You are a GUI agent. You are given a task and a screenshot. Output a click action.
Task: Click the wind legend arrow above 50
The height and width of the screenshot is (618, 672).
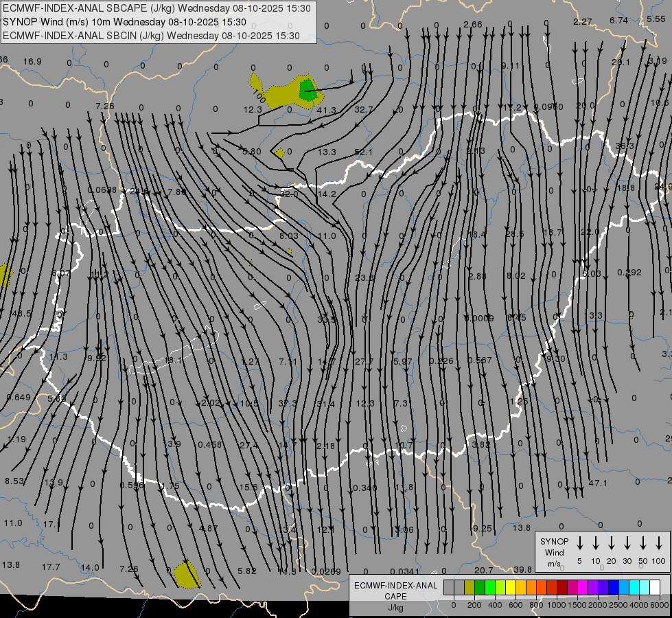[643, 543]
